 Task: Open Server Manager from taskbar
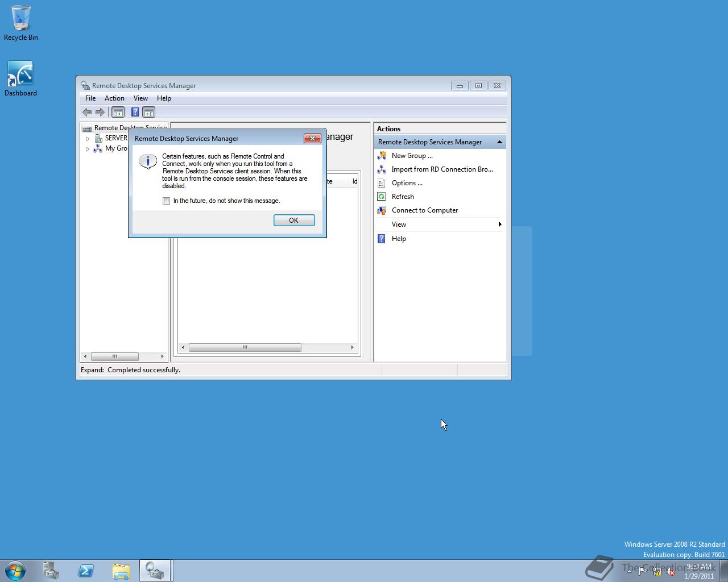click(51, 571)
